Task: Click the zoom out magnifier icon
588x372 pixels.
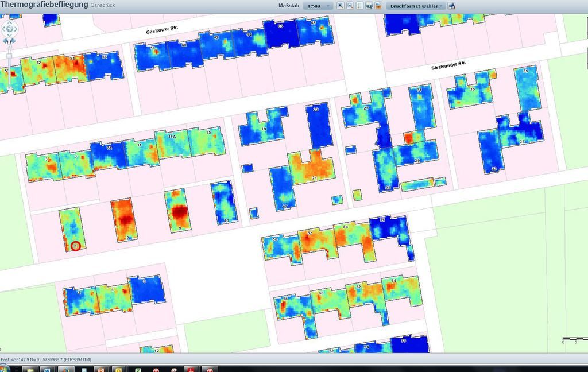Action: (x=350, y=6)
